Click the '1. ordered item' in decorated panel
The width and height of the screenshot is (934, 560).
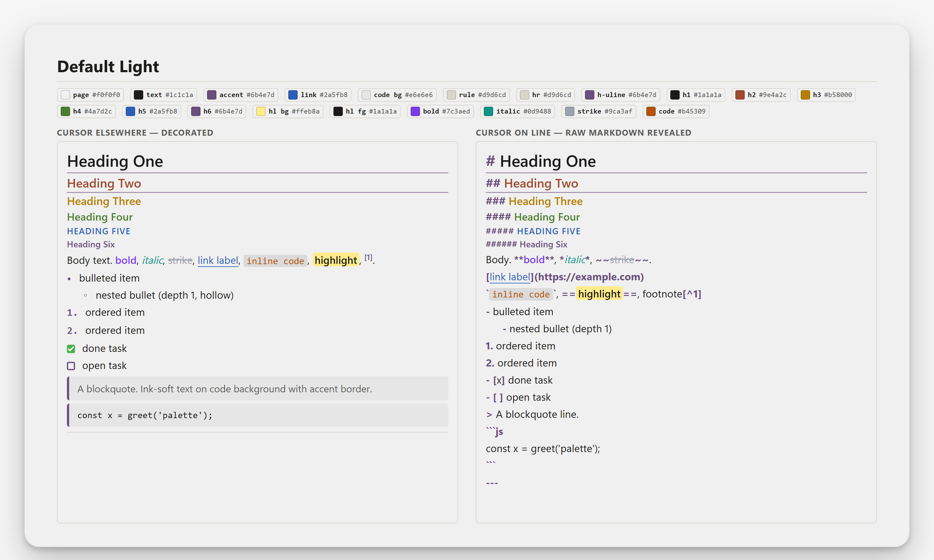(x=106, y=312)
